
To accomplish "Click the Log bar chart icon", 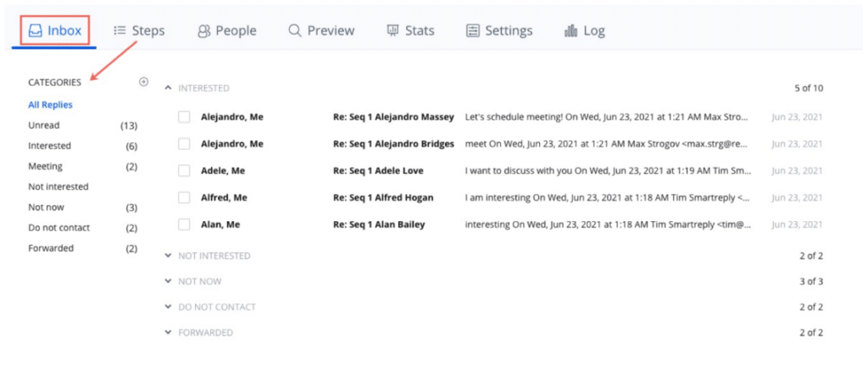I will click(570, 30).
